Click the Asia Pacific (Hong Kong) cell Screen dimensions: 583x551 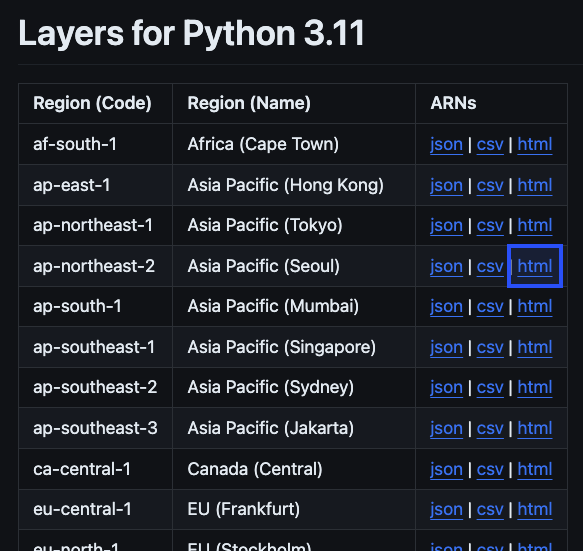coord(294,185)
